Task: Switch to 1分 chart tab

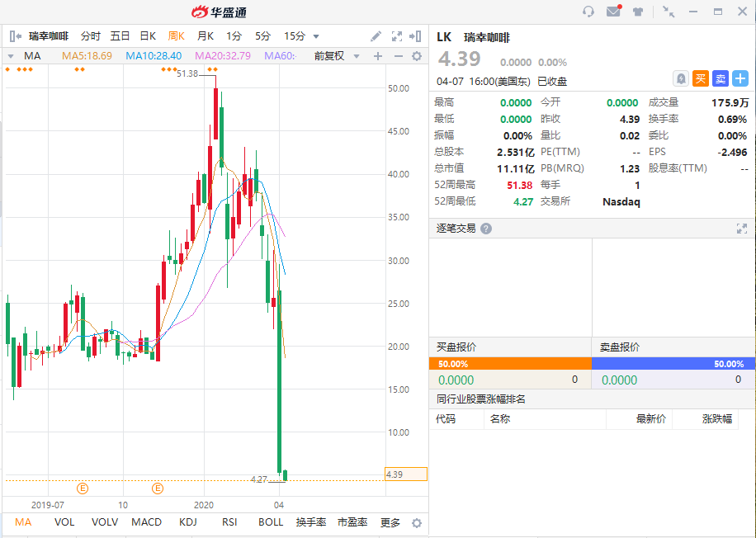Action: pyautogui.click(x=234, y=36)
